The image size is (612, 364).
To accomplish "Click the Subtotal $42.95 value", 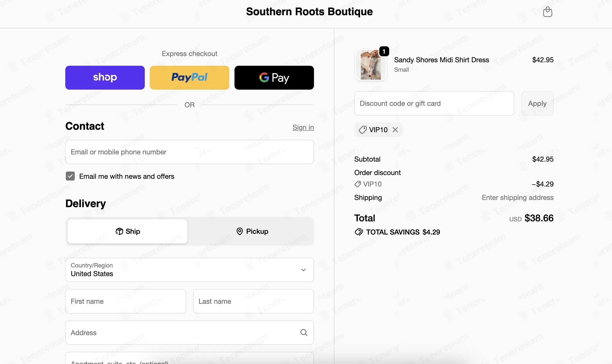I will click(543, 159).
